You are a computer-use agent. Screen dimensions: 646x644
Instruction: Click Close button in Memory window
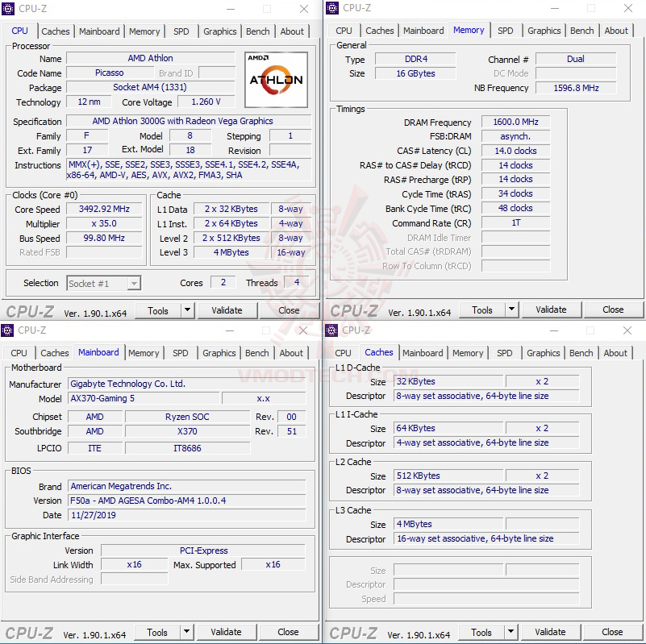tap(613, 310)
